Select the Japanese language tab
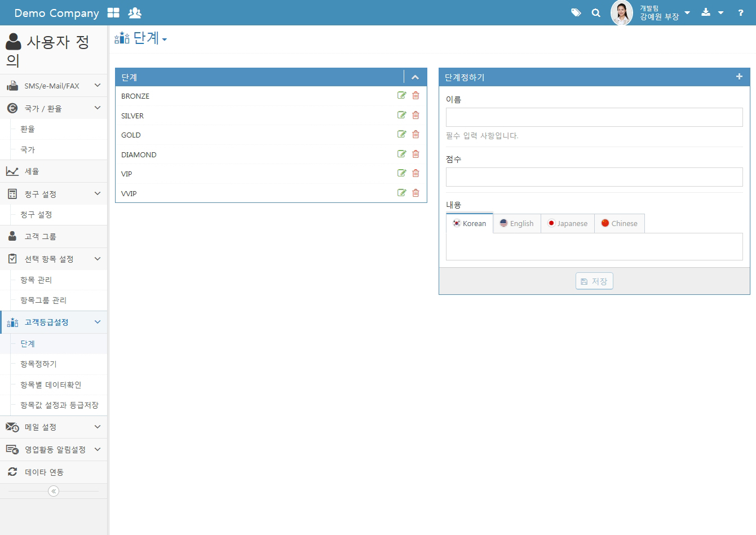 [567, 223]
